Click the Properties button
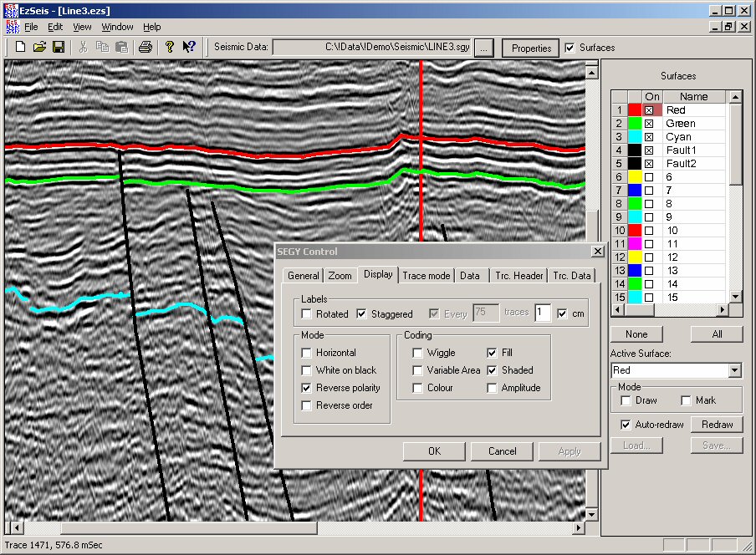 [531, 48]
